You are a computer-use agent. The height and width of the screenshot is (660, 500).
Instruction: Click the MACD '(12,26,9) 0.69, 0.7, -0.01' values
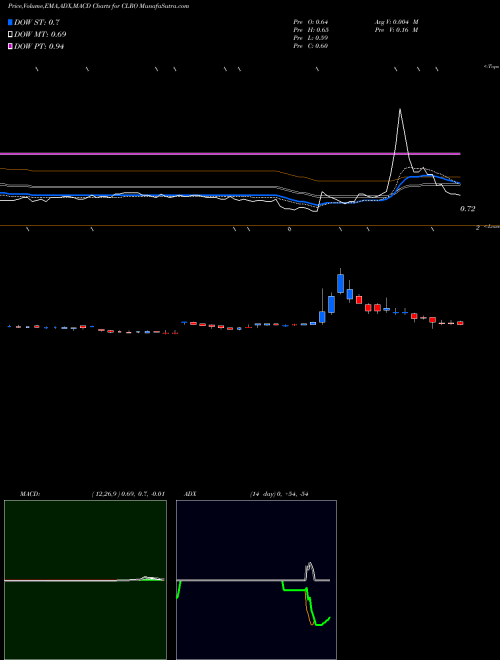(128, 494)
